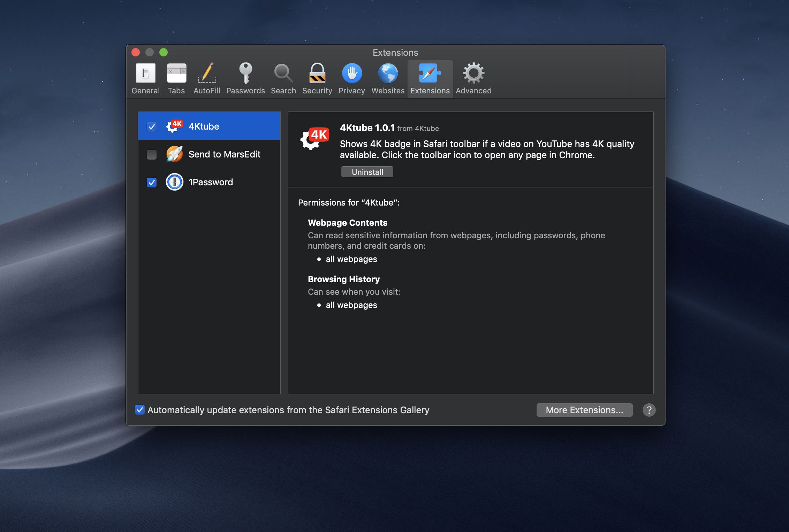789x532 pixels.
Task: Click the 4Ktube 1.0.1 title text
Action: [x=367, y=128]
